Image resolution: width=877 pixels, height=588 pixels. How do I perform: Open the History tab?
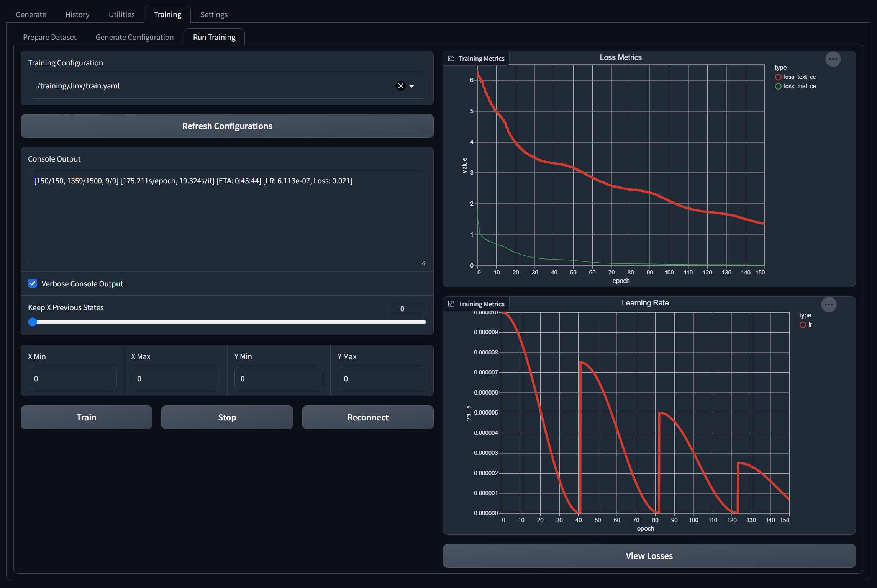pos(77,15)
